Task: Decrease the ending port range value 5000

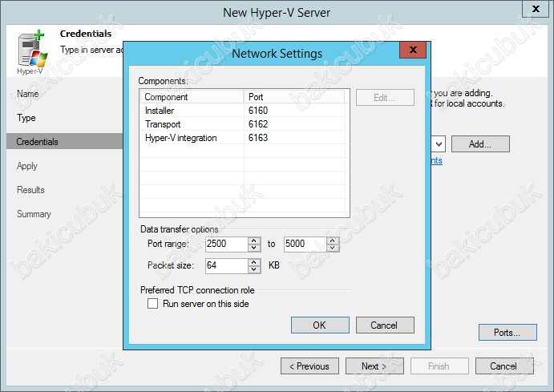Action: pos(332,248)
